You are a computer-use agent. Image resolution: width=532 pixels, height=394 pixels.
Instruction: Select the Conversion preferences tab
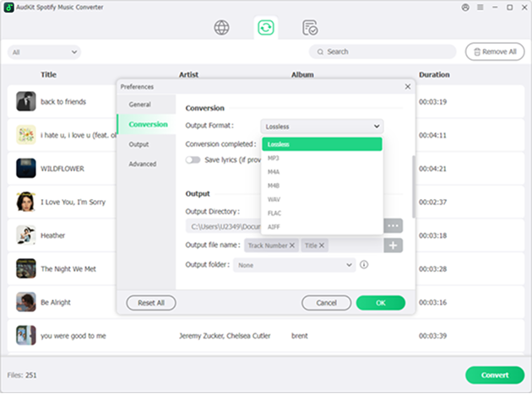(146, 124)
